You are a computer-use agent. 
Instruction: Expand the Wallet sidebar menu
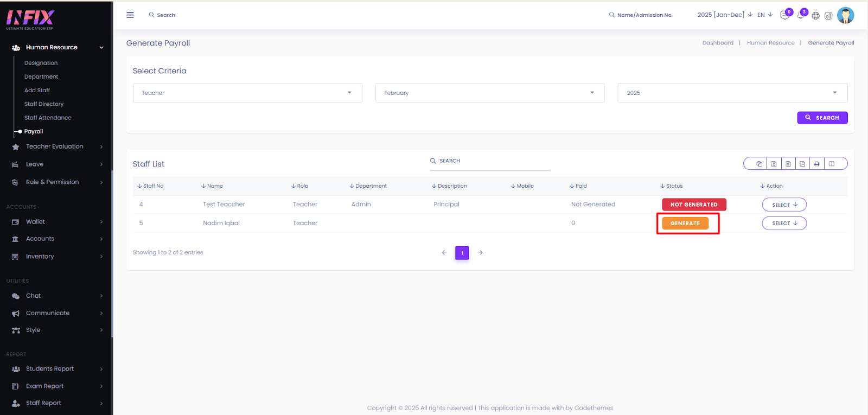(x=57, y=222)
